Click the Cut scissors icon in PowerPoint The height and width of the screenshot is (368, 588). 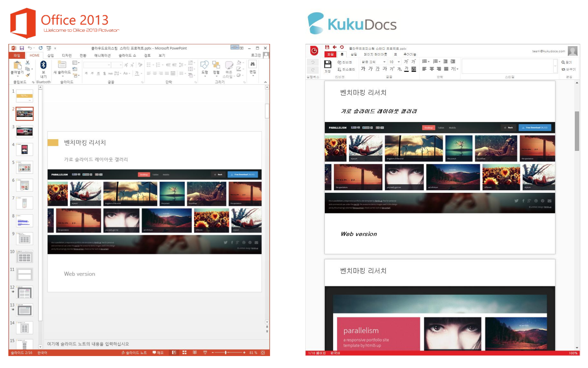click(28, 63)
